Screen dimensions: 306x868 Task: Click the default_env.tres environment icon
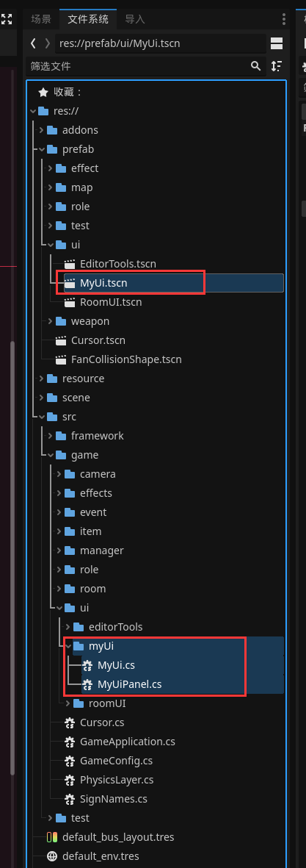pyautogui.click(x=52, y=856)
